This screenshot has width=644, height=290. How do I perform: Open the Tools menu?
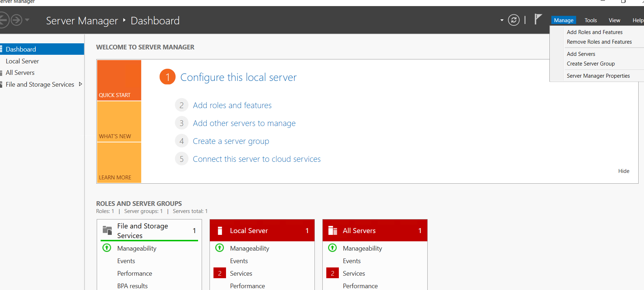click(x=591, y=20)
